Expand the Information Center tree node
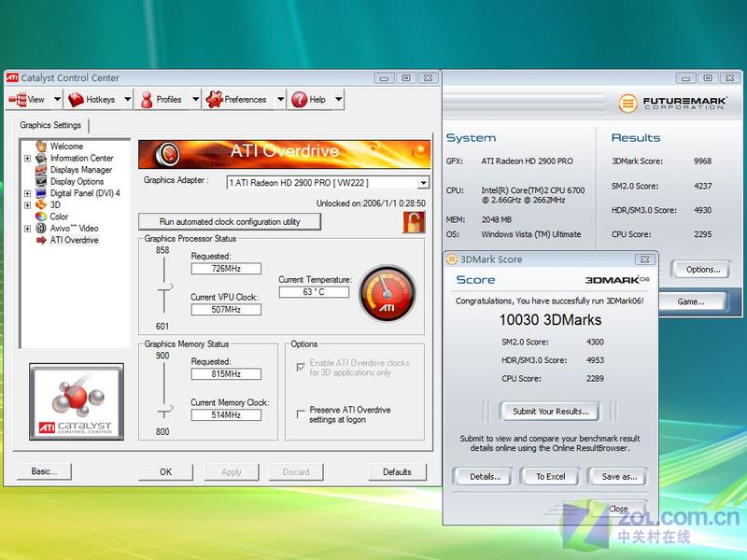Image resolution: width=747 pixels, height=560 pixels. click(27, 158)
